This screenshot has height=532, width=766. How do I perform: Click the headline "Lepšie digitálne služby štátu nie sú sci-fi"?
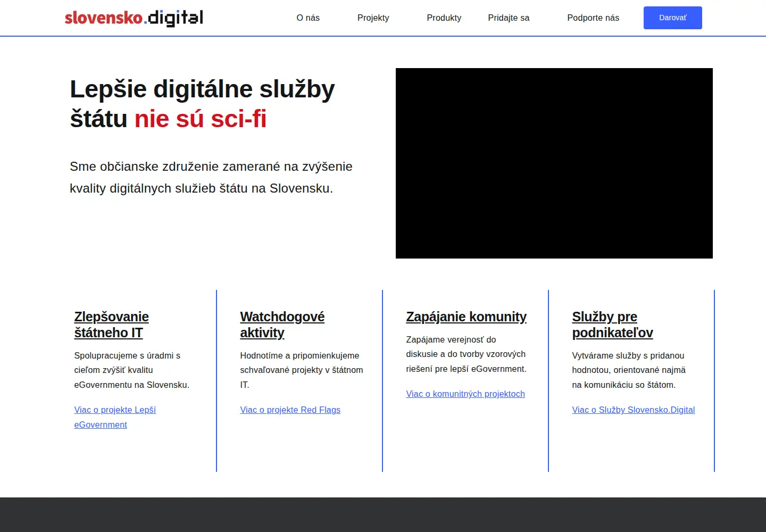click(x=203, y=104)
